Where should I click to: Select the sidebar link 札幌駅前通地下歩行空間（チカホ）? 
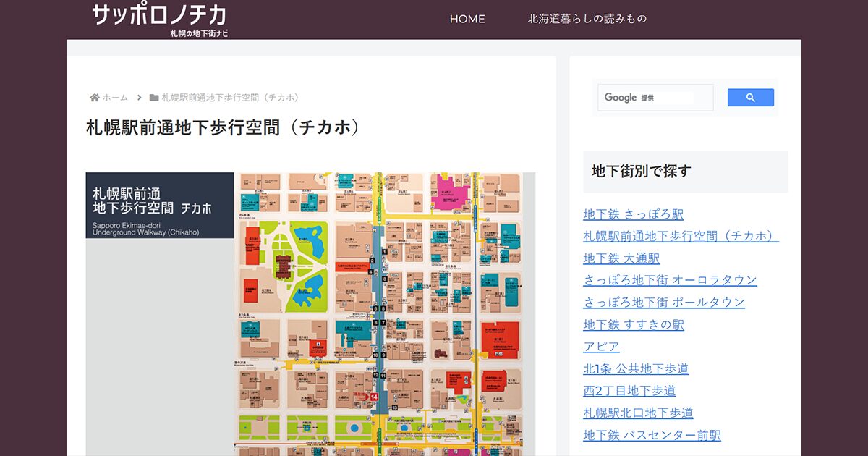681,236
